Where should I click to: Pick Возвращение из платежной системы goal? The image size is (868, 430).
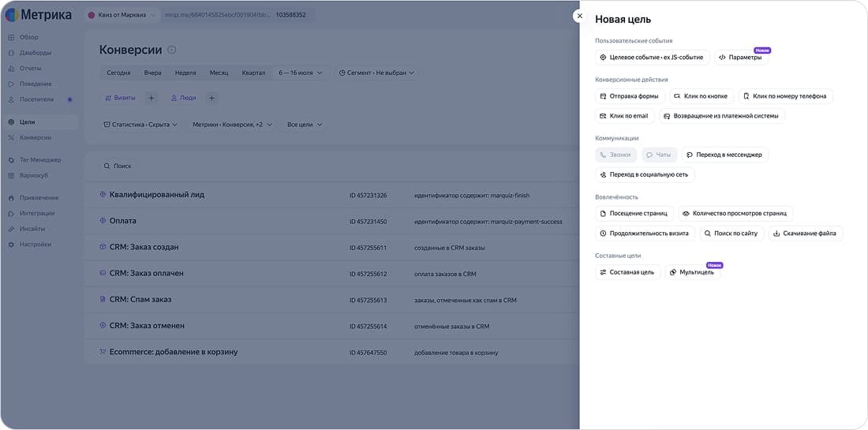point(722,116)
